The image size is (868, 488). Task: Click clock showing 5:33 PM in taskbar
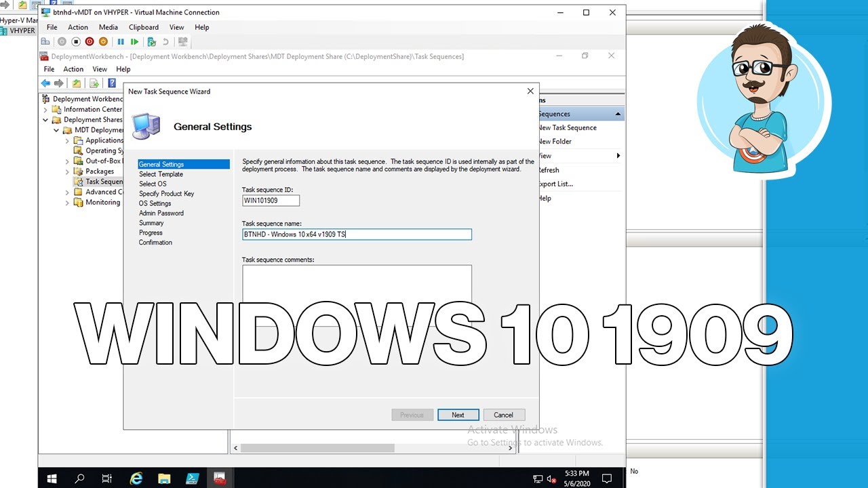(x=577, y=479)
